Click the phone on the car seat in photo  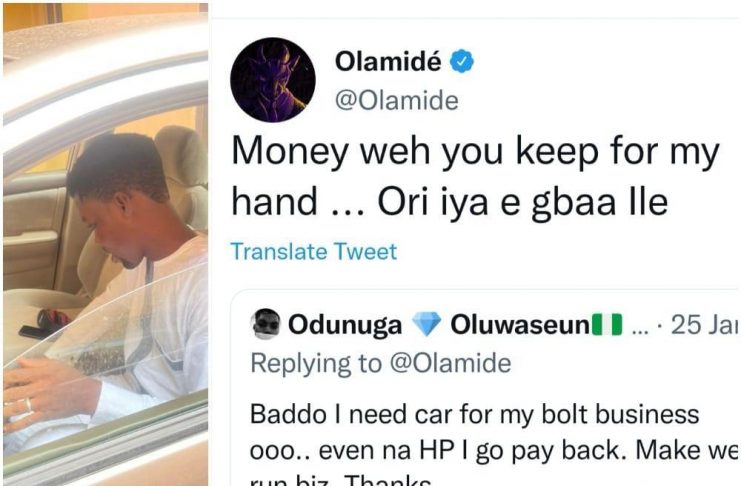pos(36,332)
